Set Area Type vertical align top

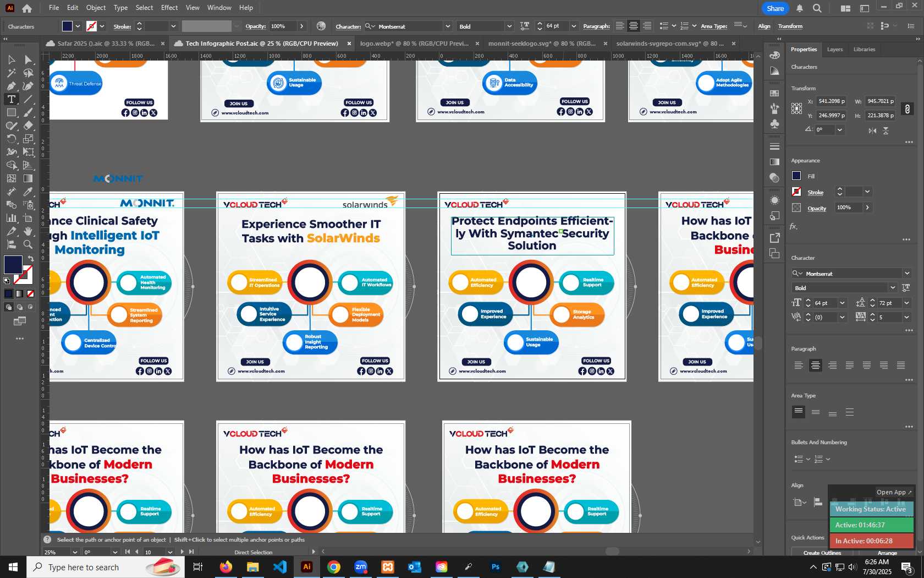(x=799, y=412)
